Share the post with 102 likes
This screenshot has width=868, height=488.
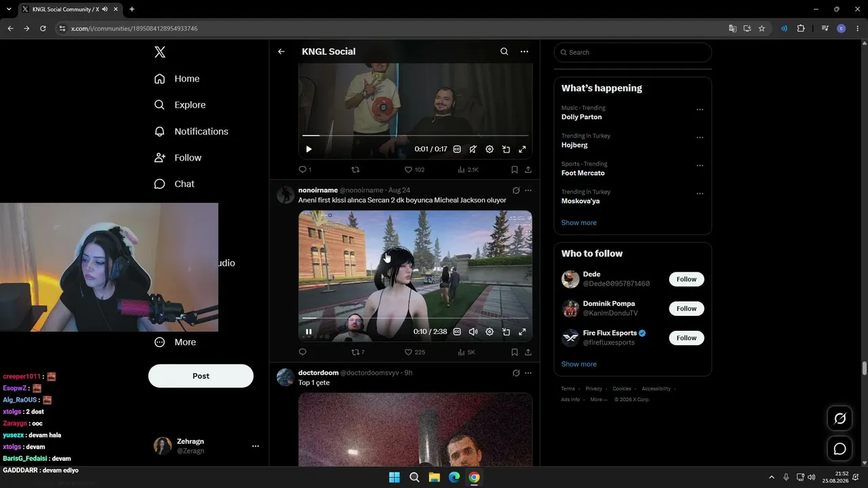click(528, 169)
